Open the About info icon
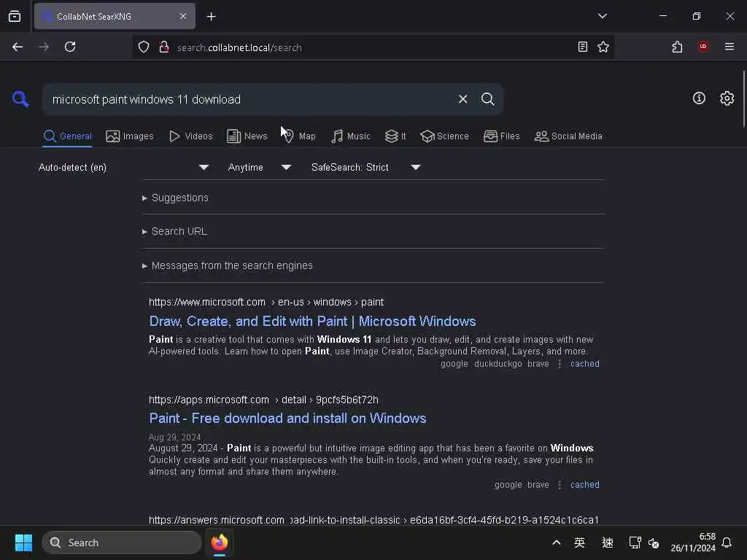 699,98
